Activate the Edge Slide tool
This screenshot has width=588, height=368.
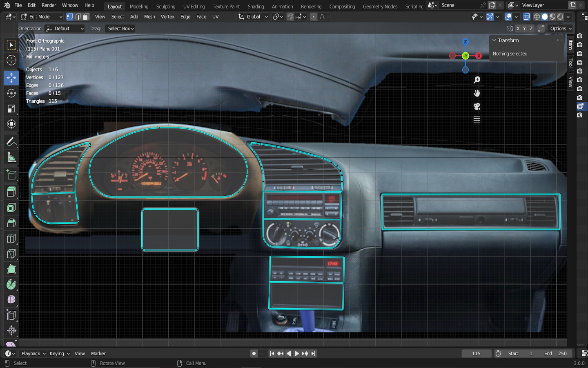11,315
